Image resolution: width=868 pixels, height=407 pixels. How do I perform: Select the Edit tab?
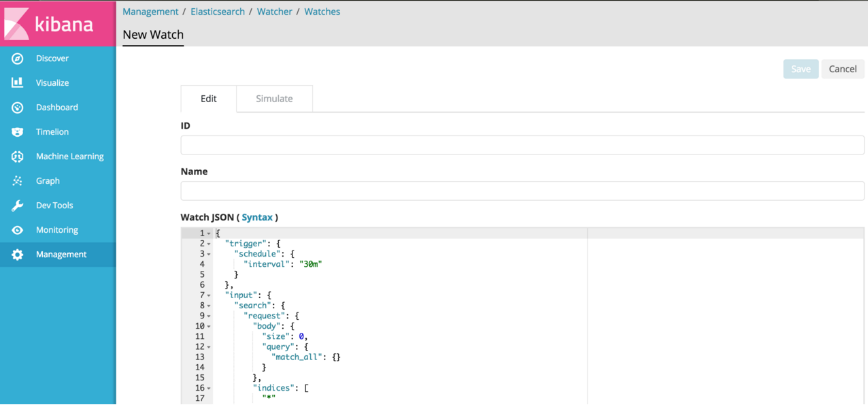[208, 99]
